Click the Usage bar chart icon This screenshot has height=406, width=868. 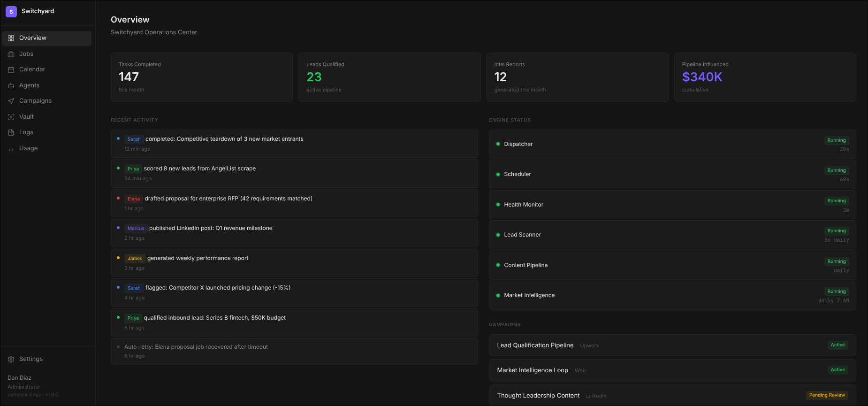[x=11, y=148]
